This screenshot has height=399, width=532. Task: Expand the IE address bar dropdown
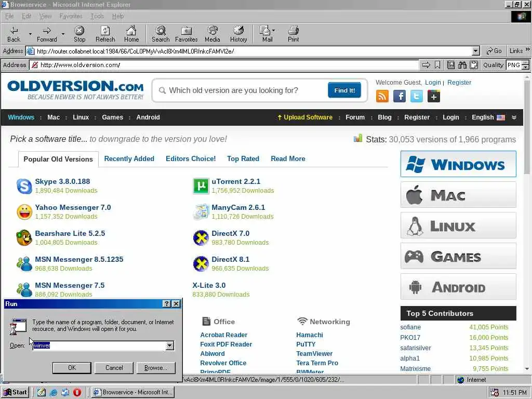click(476, 51)
